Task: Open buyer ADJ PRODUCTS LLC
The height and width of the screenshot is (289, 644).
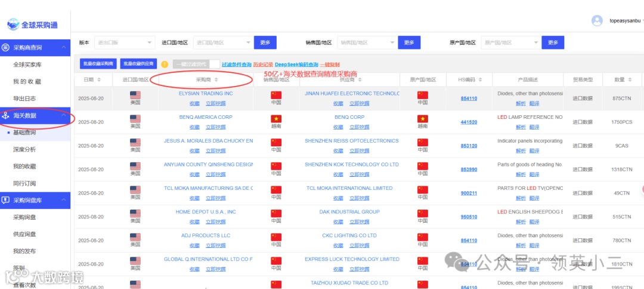Action: tap(206, 236)
